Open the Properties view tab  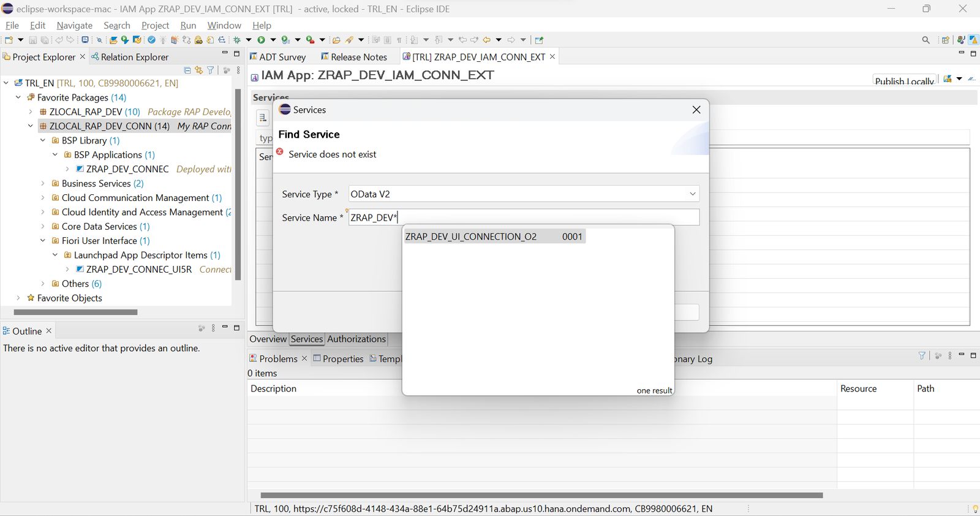338,359
